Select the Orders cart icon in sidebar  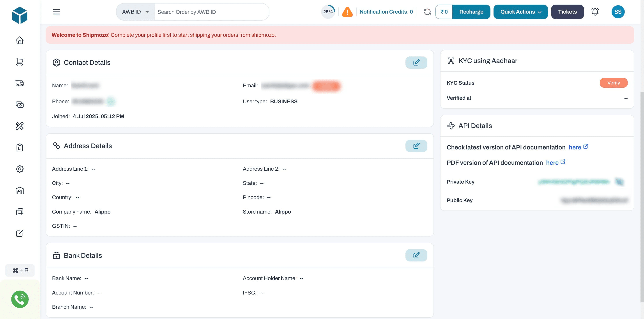[20, 62]
